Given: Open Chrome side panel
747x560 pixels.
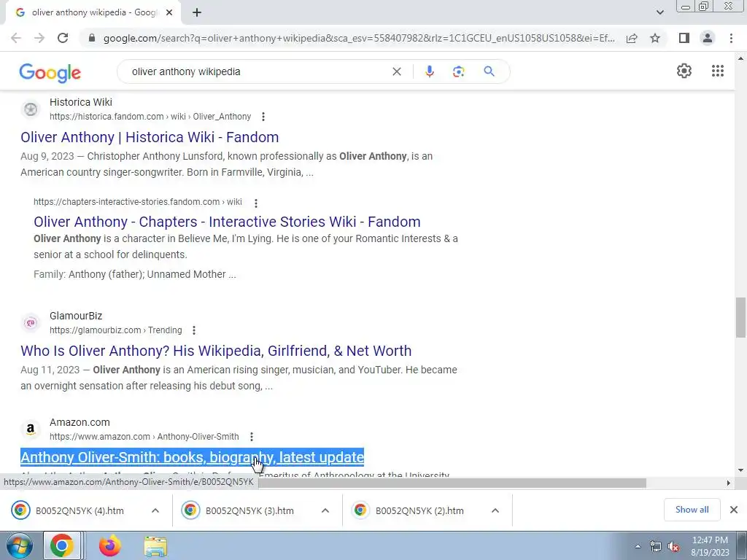Looking at the screenshot, I should click(x=684, y=38).
